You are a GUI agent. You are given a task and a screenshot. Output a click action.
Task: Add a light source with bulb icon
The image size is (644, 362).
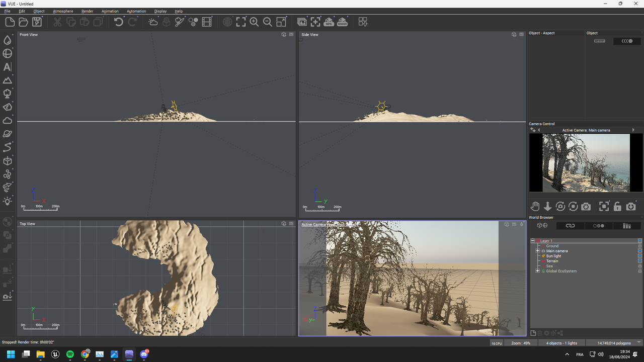[x=8, y=201]
